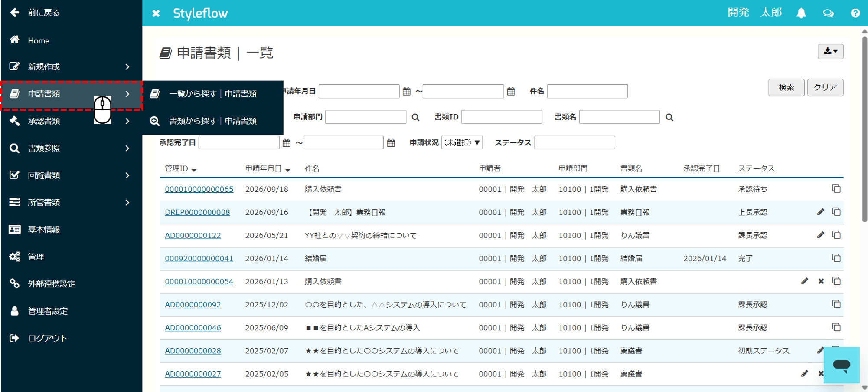Edit the 000010000000054 row with pencil
868x392 pixels.
[805, 281]
